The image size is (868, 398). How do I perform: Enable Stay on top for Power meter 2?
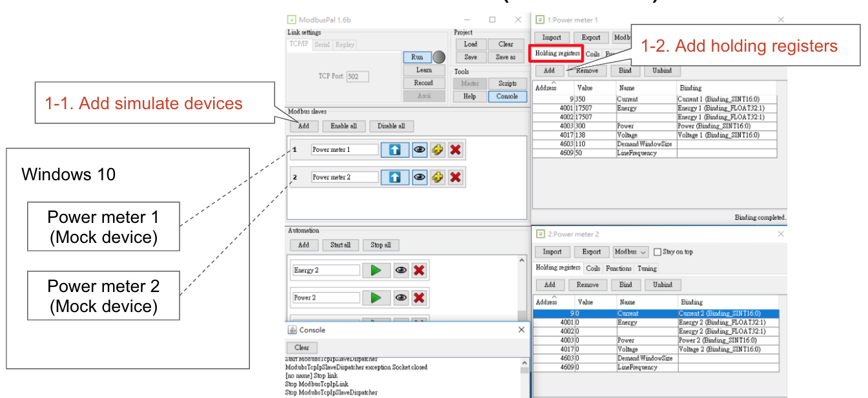[x=657, y=251]
